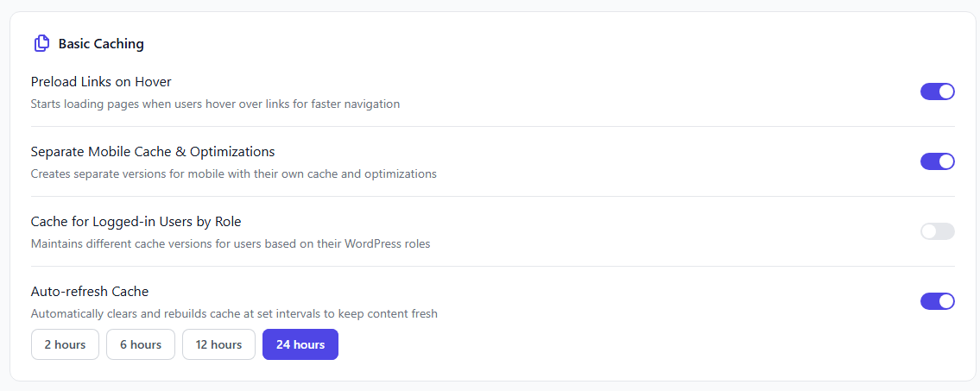Viewport: 980px width, 391px height.
Task: Click the Basic Caching section icon
Action: (x=41, y=43)
